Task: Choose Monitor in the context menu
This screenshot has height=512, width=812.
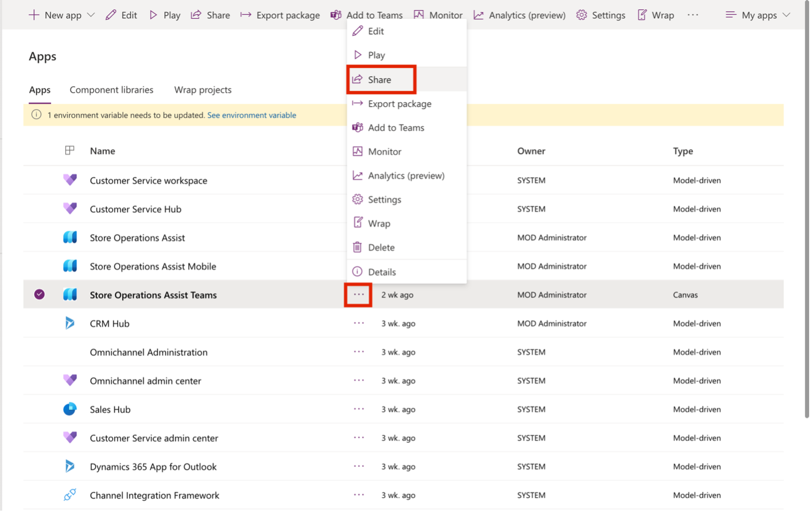Action: point(407,151)
